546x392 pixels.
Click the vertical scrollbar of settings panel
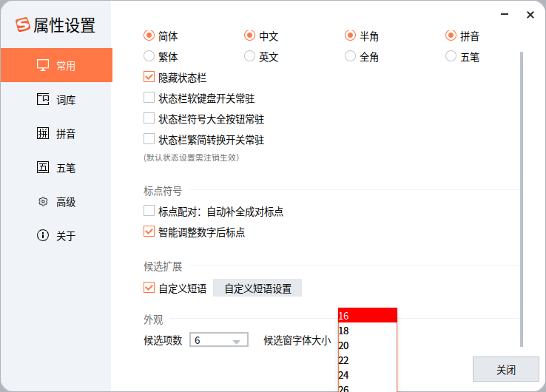522,199
